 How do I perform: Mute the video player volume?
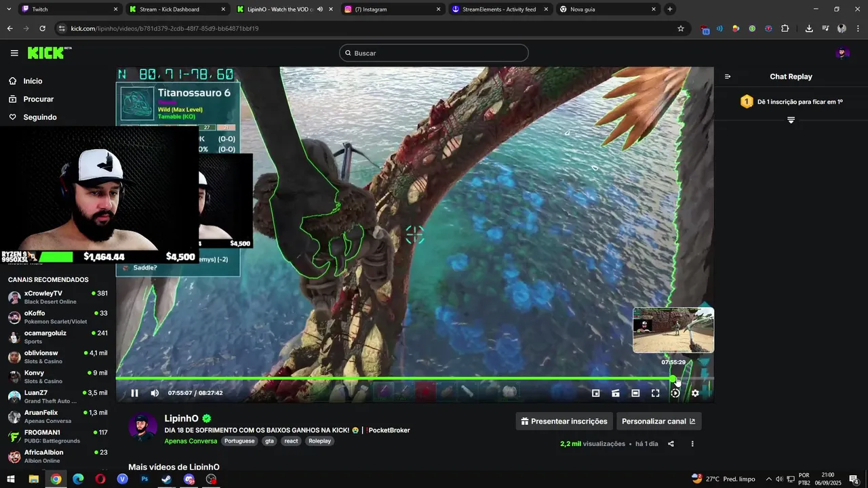point(155,393)
